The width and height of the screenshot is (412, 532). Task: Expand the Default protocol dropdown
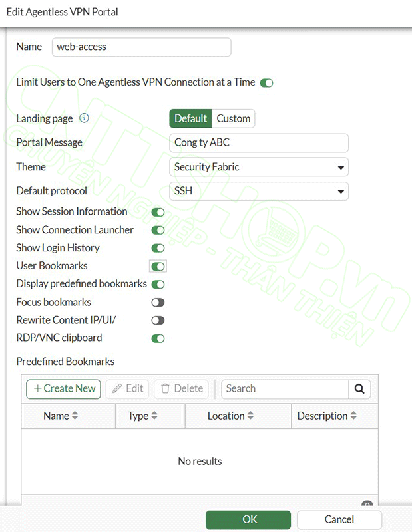(259, 192)
